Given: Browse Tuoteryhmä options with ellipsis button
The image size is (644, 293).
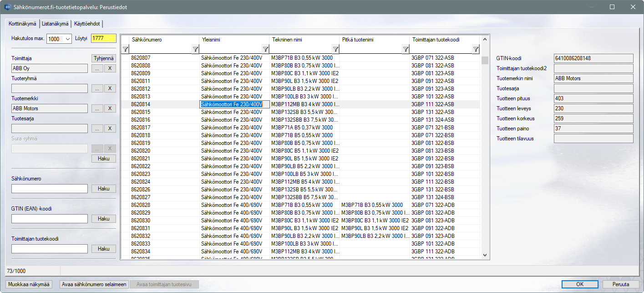Looking at the screenshot, I should pos(97,88).
